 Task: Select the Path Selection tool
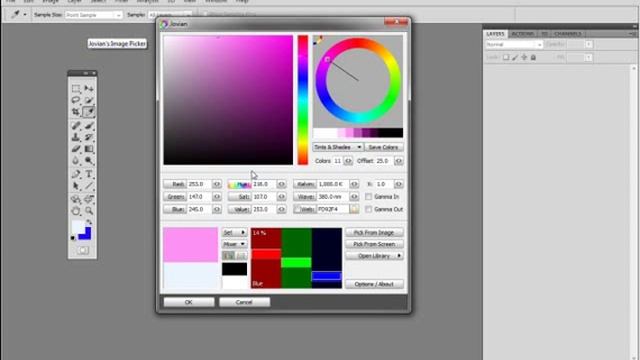click(x=76, y=186)
